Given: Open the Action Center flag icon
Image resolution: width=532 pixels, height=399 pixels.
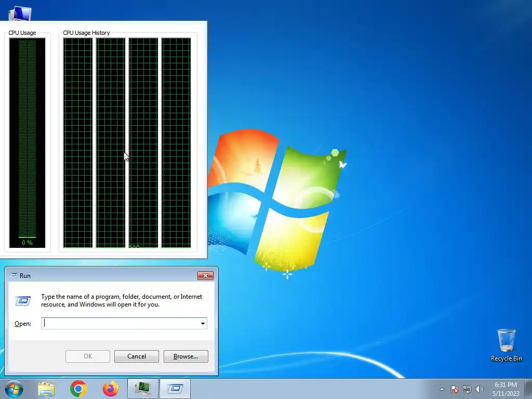Looking at the screenshot, I should (454, 389).
